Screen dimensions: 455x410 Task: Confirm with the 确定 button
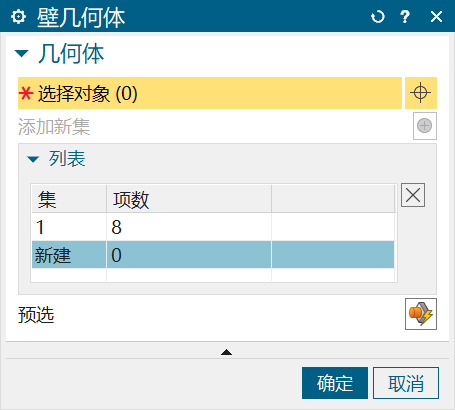pos(335,383)
